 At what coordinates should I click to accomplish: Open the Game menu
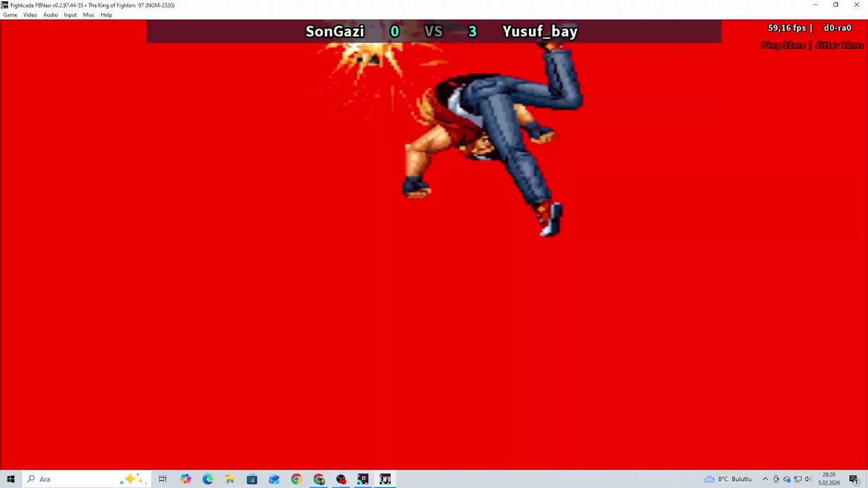10,15
